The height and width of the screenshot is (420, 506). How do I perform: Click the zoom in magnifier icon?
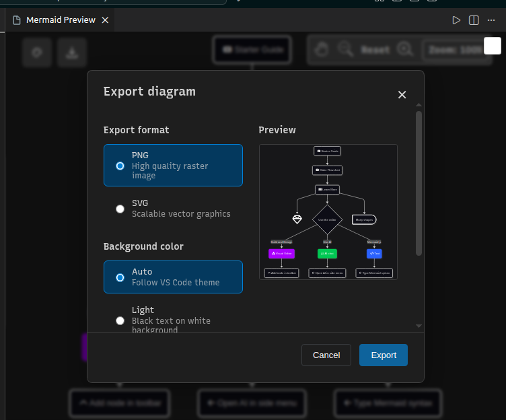[x=404, y=50]
